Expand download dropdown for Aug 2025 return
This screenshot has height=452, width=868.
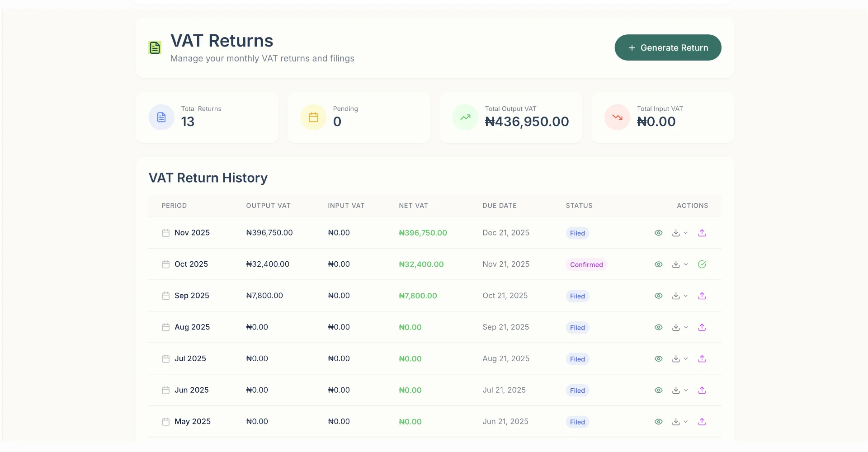tap(679, 327)
